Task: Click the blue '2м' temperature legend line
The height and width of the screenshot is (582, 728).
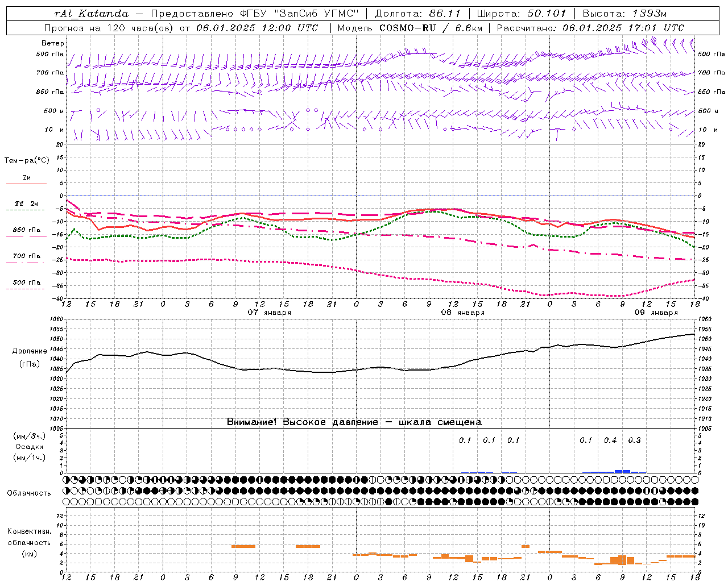Action: click(x=26, y=184)
